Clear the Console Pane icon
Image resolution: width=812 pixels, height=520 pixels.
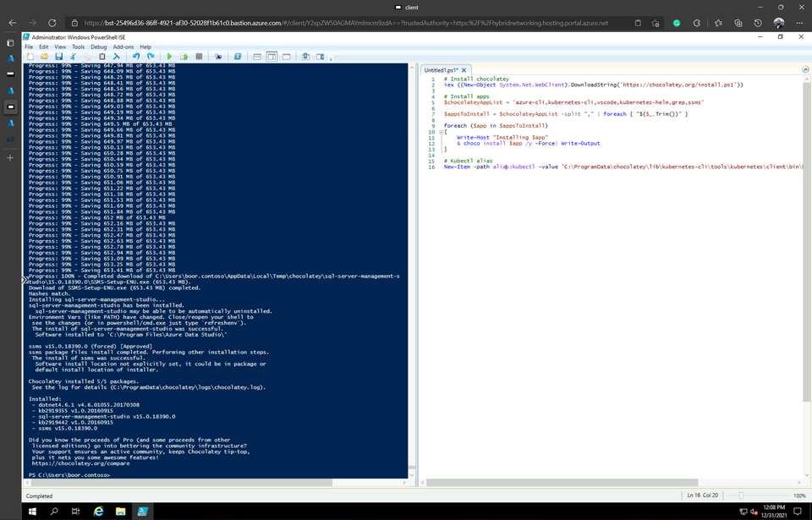[x=117, y=56]
